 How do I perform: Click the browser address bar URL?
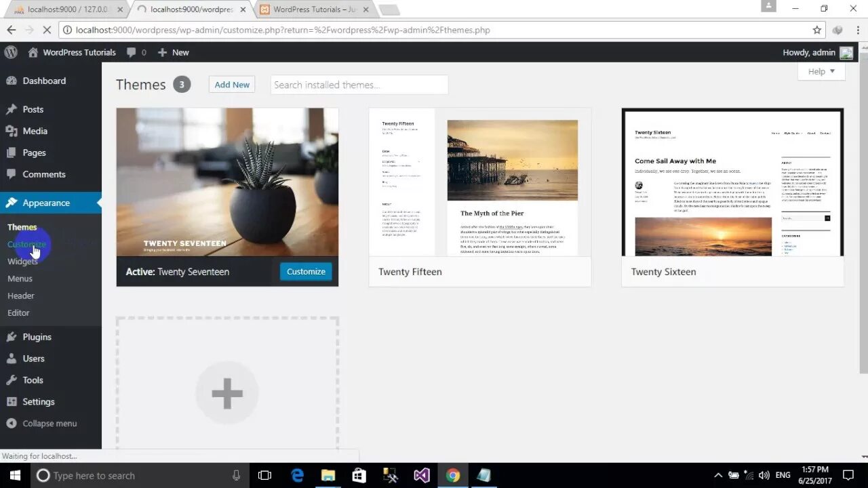283,30
